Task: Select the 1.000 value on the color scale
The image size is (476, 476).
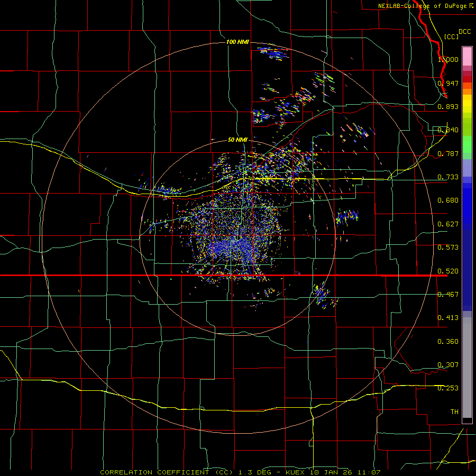Action: tap(448, 59)
